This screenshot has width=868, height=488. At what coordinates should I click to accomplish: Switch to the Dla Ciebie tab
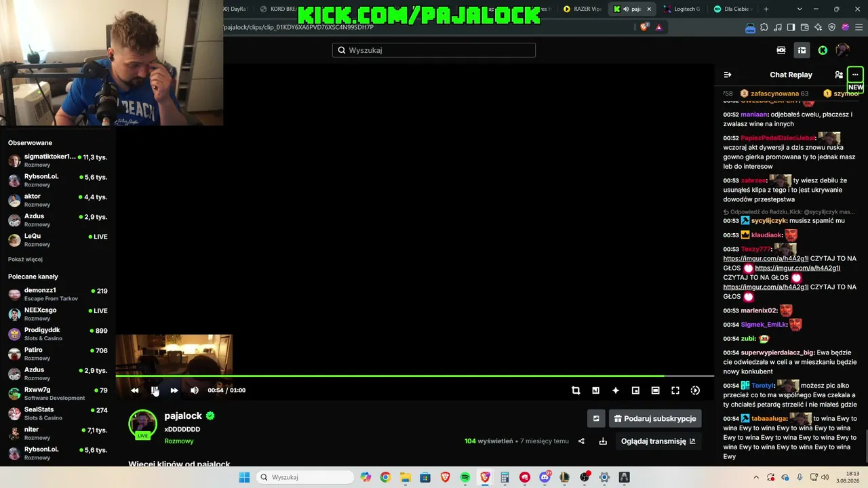coord(732,9)
